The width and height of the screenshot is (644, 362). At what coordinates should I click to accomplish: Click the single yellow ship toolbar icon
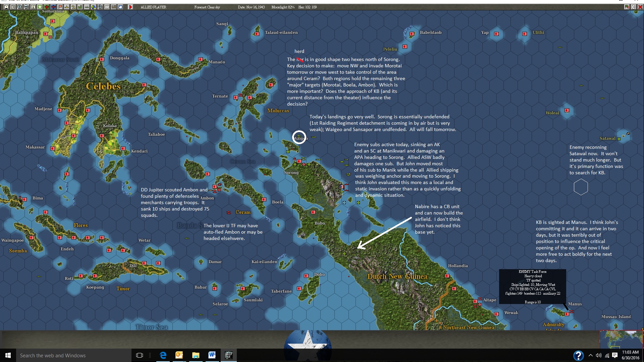pos(67,7)
